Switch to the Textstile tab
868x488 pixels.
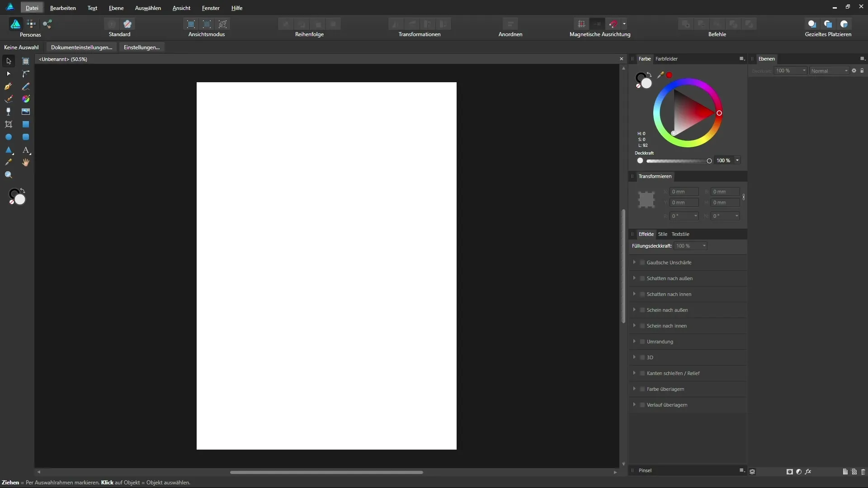(680, 234)
